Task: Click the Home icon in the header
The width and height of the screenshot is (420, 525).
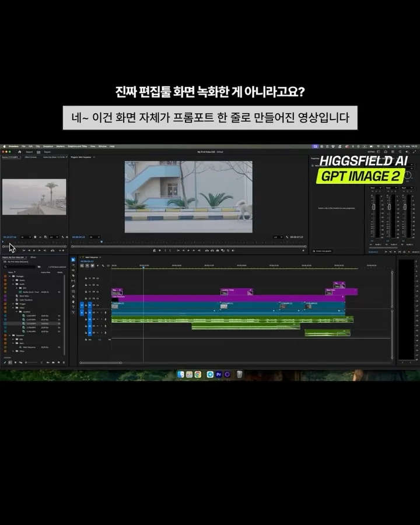Action: click(x=19, y=152)
